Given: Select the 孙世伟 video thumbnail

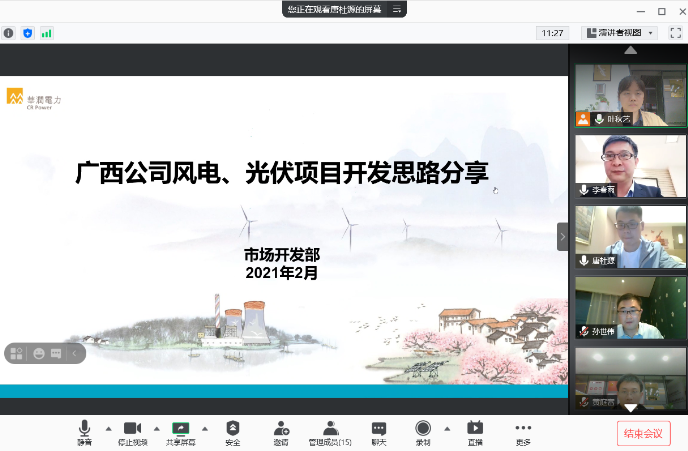Looking at the screenshot, I should click(631, 308).
